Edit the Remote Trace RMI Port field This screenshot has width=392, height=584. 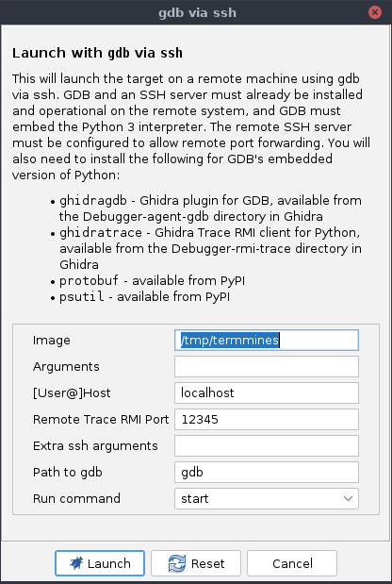pos(267,420)
